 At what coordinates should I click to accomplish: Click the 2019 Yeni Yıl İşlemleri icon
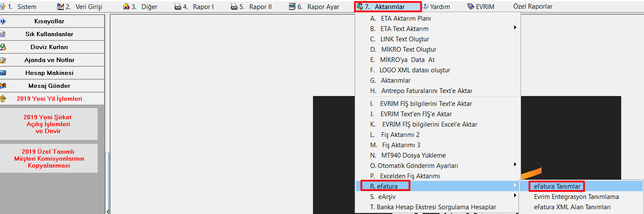(x=3, y=99)
